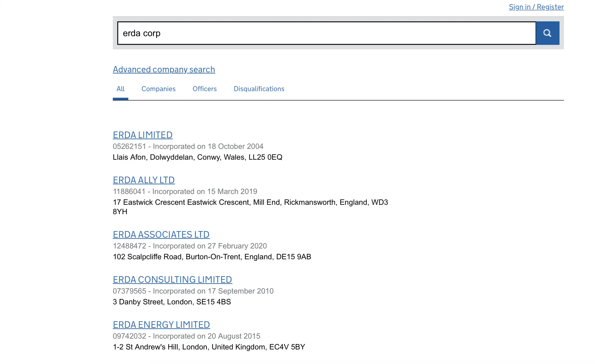This screenshot has width=595, height=364.
Task: Open ERDA ALLY LTD company result
Action: pos(144,180)
